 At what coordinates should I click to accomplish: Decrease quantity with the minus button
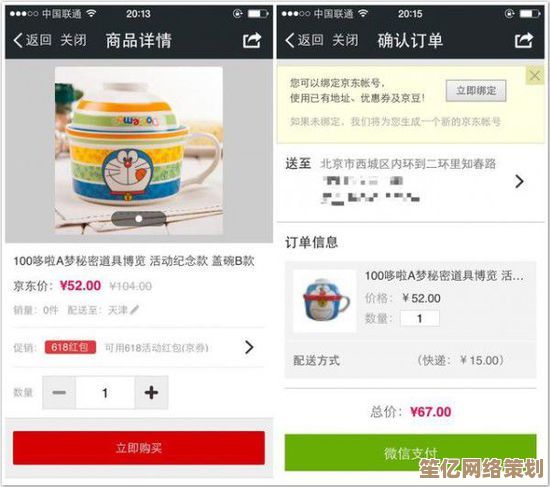[59, 393]
